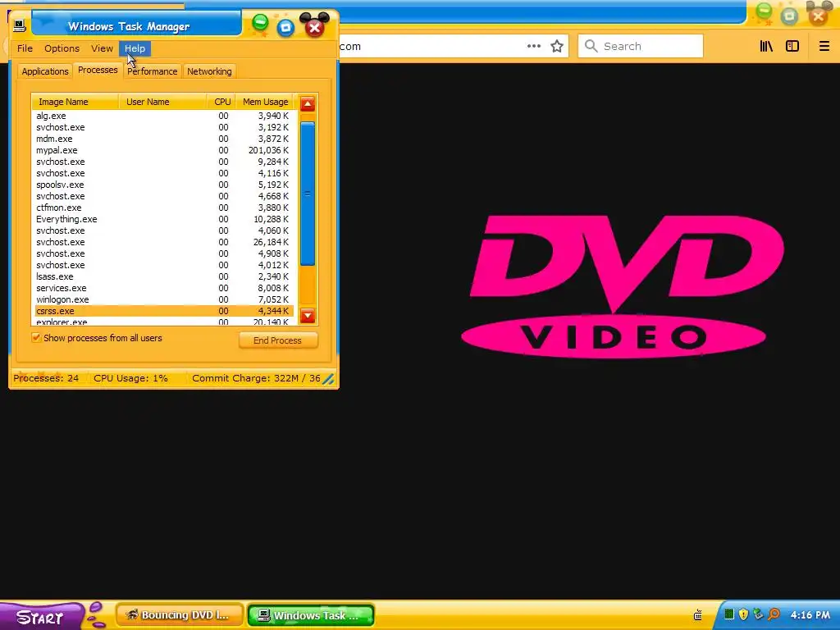The height and width of the screenshot is (630, 840).
Task: Click the End Process button
Action: click(277, 340)
